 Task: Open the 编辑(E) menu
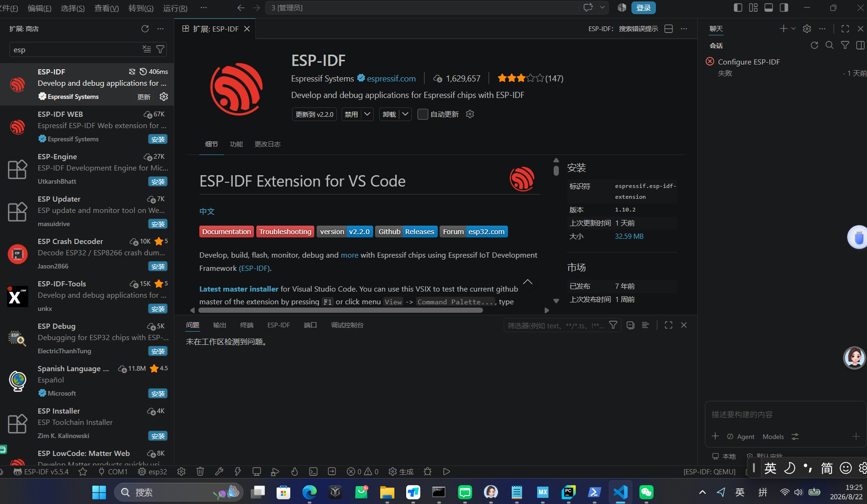tap(40, 8)
